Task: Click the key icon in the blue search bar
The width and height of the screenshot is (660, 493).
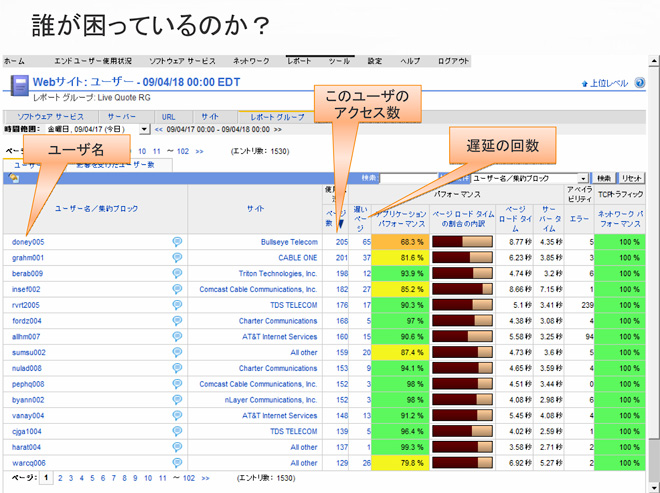Action: [x=13, y=178]
